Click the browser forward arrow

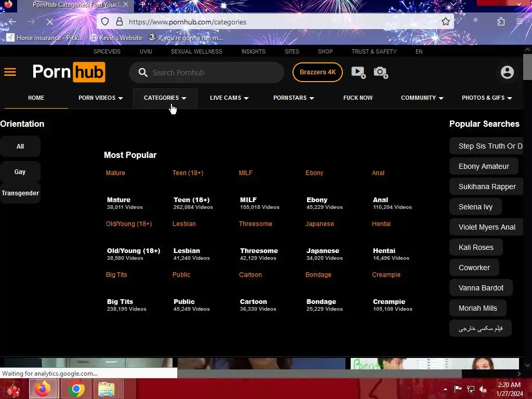(x=31, y=22)
